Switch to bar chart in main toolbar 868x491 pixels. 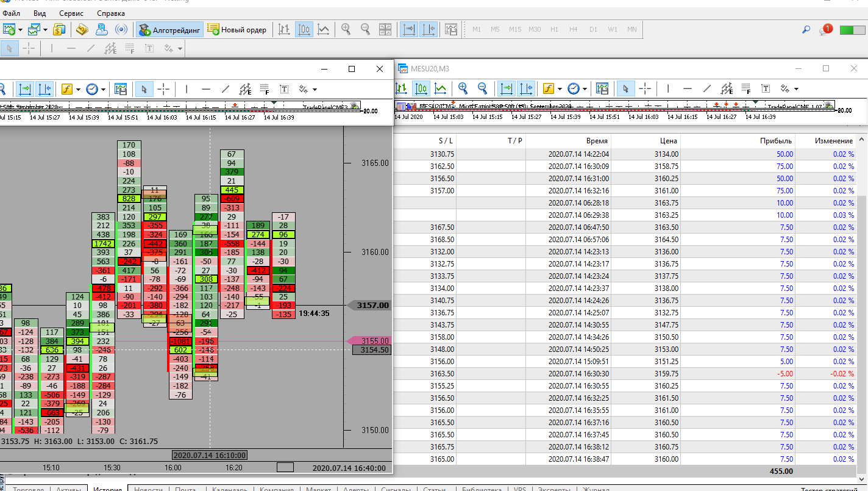point(284,29)
